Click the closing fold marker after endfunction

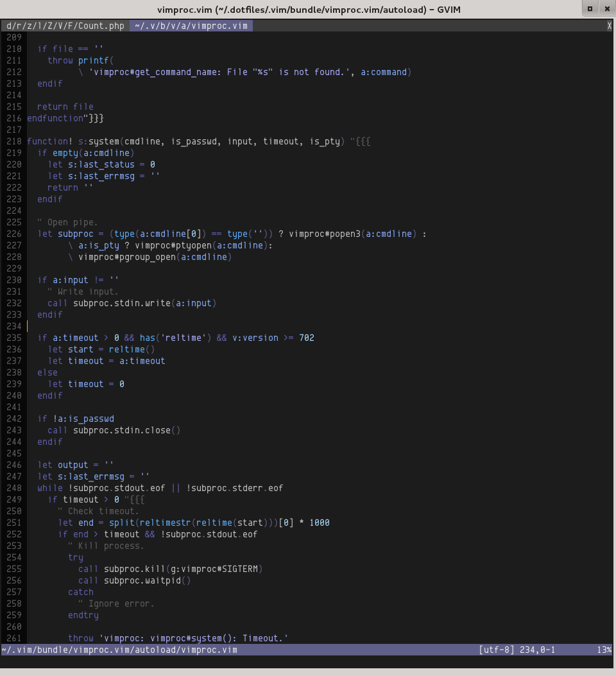[x=94, y=118]
